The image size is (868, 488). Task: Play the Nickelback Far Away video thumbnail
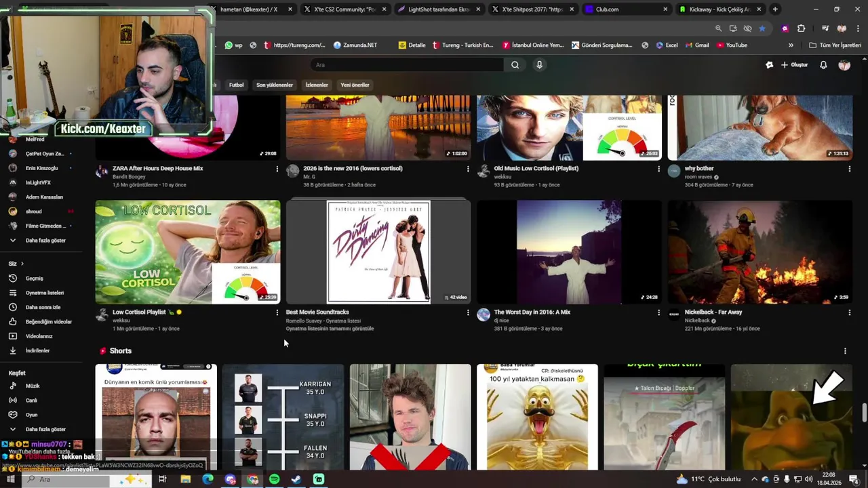coord(760,251)
